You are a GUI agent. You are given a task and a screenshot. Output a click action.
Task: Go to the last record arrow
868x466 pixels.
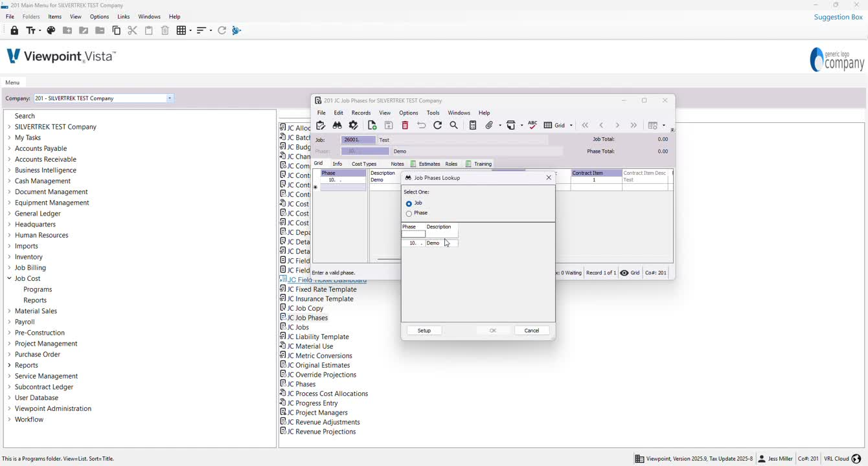(x=634, y=126)
